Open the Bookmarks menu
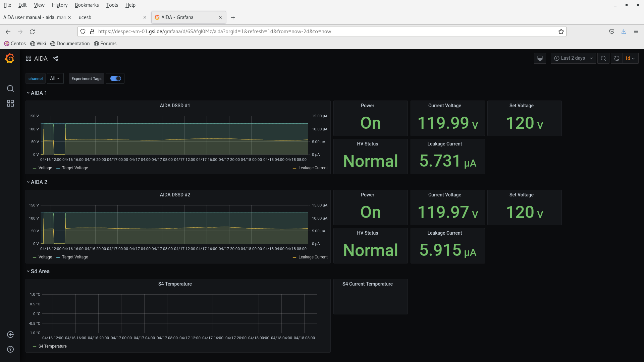 click(87, 5)
